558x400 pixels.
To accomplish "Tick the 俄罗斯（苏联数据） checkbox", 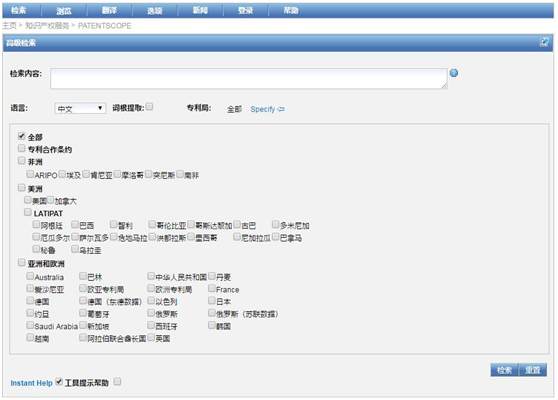I will click(x=212, y=313).
